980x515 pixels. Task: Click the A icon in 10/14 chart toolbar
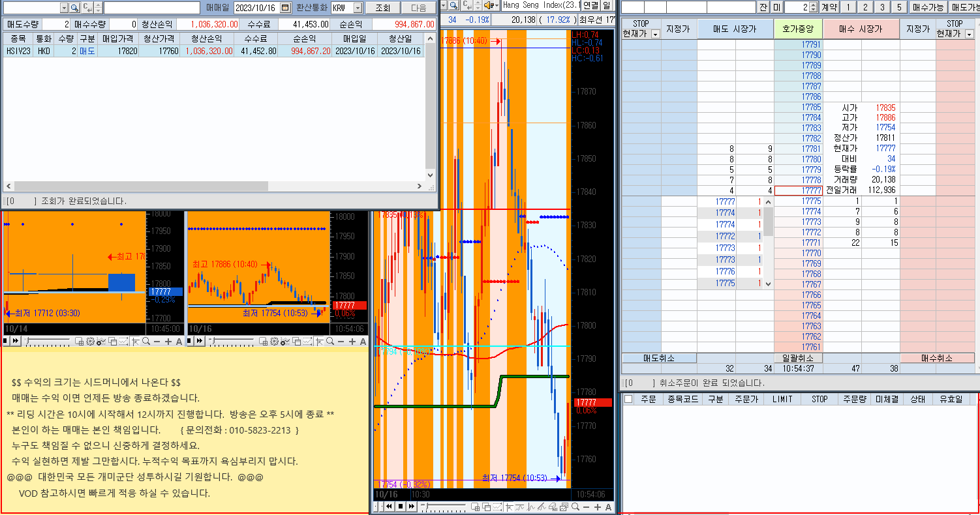click(179, 341)
